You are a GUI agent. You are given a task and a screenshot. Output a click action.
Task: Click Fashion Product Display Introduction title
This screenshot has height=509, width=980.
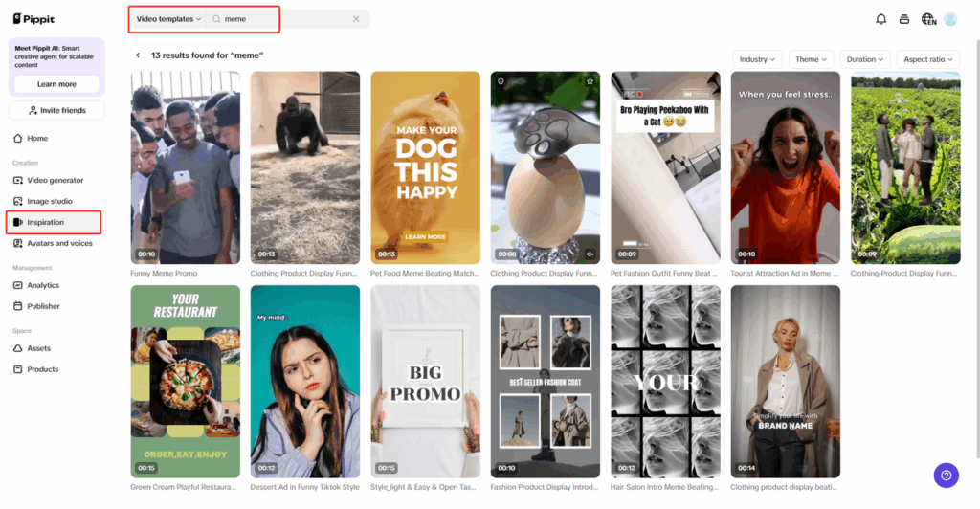[544, 487]
